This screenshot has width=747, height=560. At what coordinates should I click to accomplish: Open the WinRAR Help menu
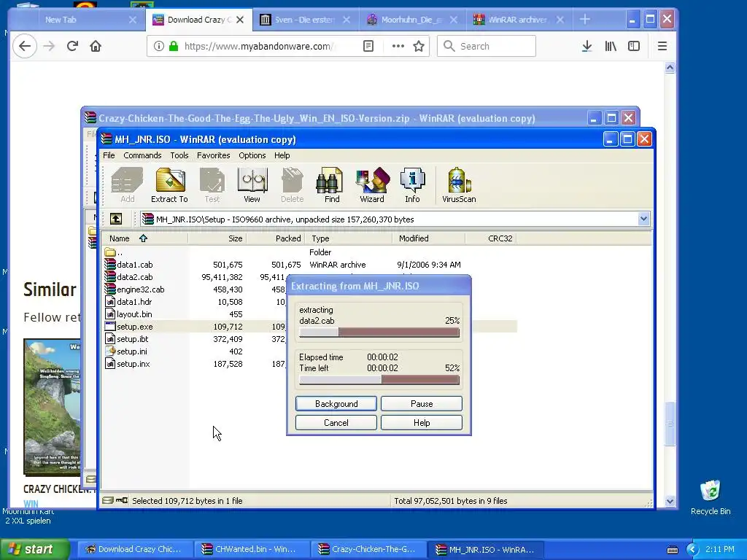(x=282, y=155)
